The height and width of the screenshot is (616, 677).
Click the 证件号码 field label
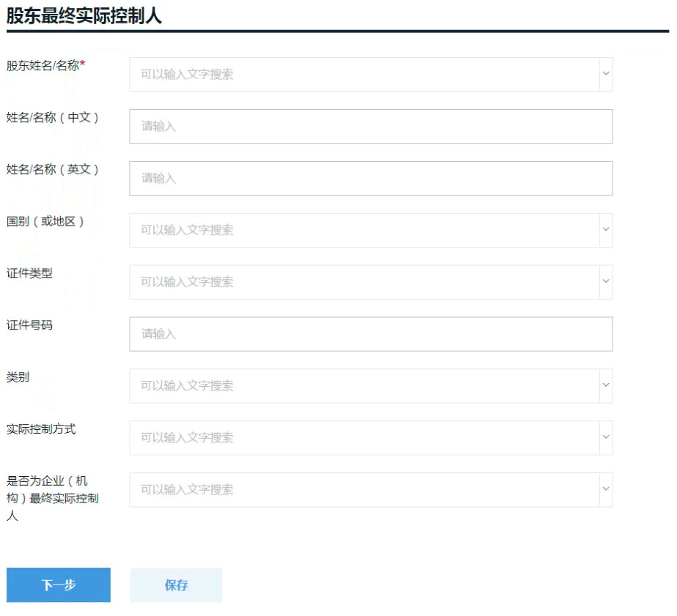[x=29, y=325]
